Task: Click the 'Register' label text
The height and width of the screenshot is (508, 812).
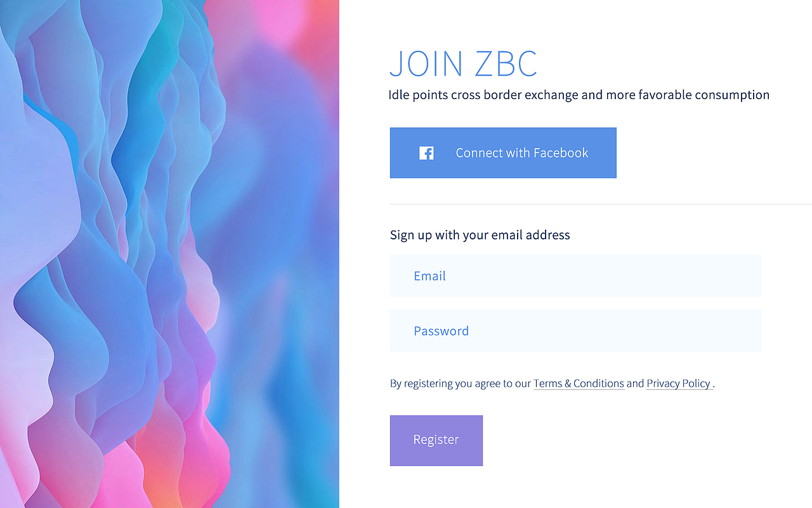Action: [x=436, y=439]
